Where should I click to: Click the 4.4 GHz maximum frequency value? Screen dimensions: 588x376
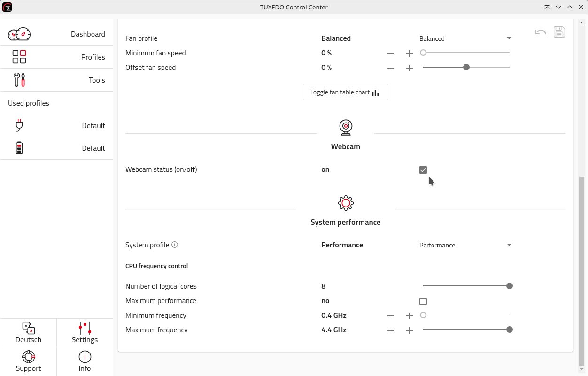[334, 330]
